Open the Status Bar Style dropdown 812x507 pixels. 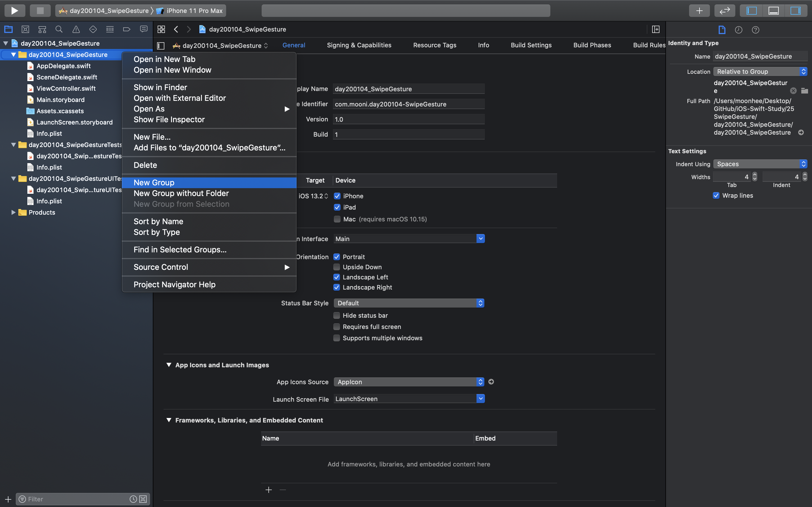point(409,303)
